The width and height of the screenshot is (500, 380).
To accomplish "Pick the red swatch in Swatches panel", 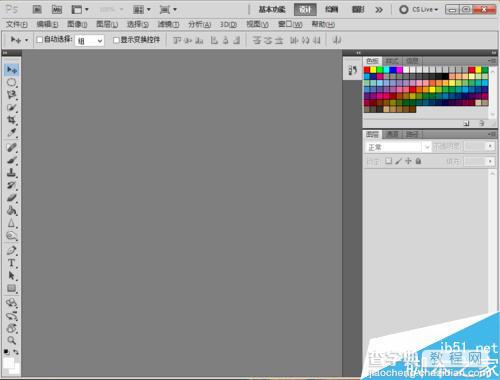I will (x=367, y=70).
